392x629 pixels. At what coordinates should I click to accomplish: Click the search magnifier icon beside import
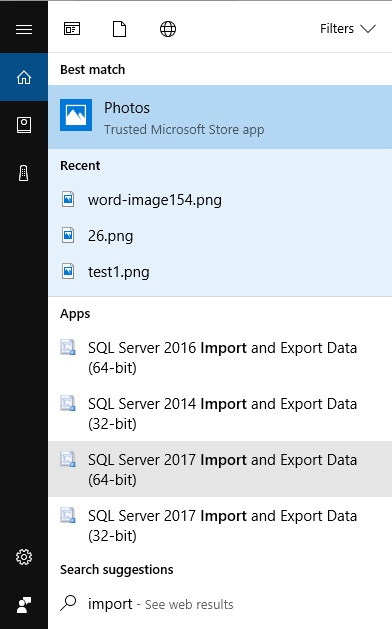pos(69,603)
